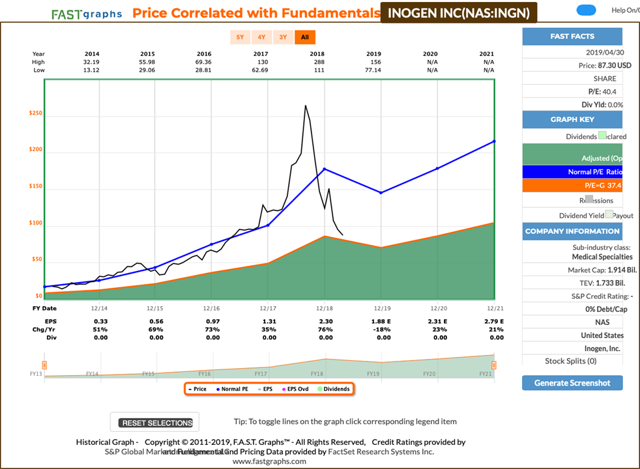
Task: Click the 2019/04/30 date entry
Action: click(605, 52)
